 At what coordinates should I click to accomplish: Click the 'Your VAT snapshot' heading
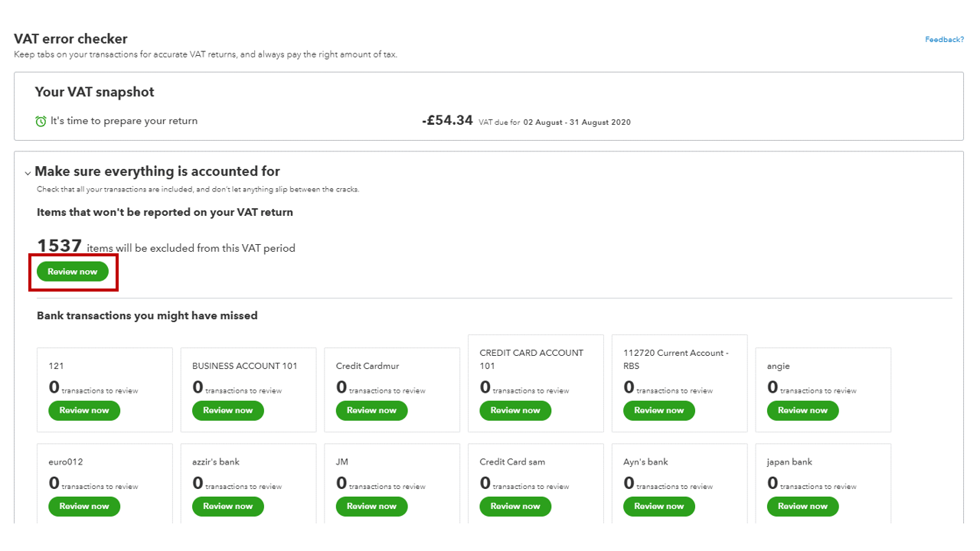(x=94, y=92)
